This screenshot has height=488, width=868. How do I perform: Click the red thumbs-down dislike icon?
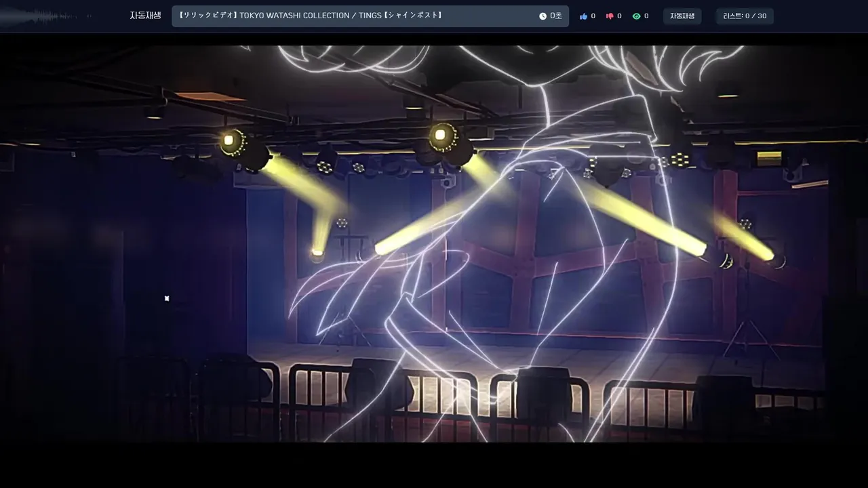[610, 16]
